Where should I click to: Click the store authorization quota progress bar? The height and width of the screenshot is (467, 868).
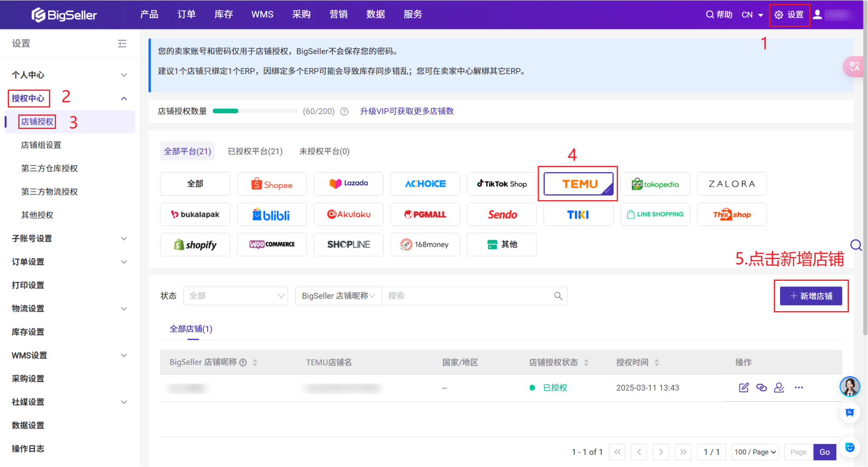(255, 111)
